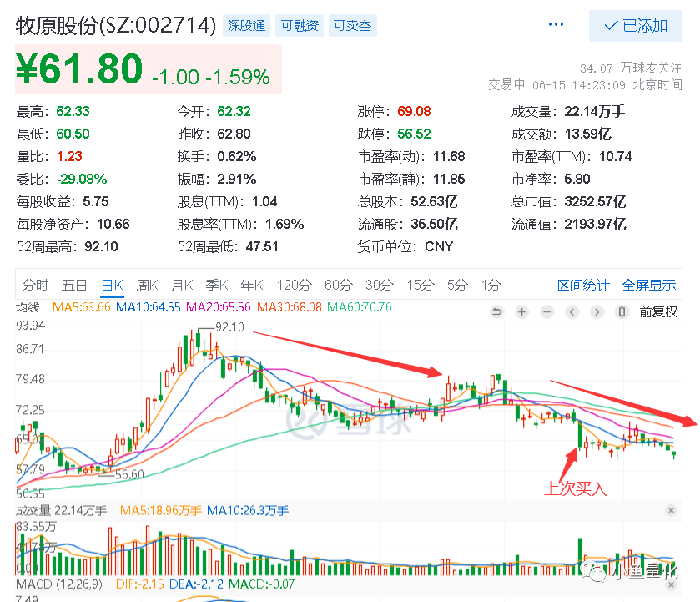Viewport: 700px width, 602px height.
Task: Toggle the 已添加 watchlist button
Action: 635,26
